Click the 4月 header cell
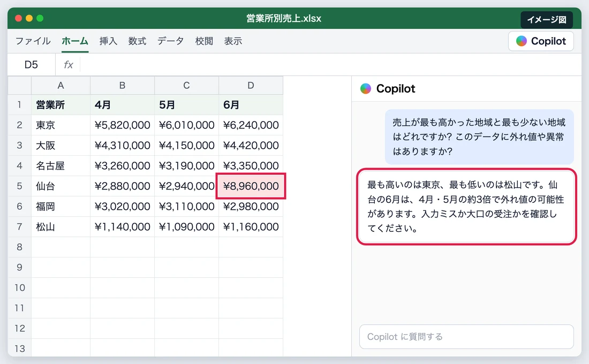Viewport: 589px width, 364px height. [x=122, y=104]
